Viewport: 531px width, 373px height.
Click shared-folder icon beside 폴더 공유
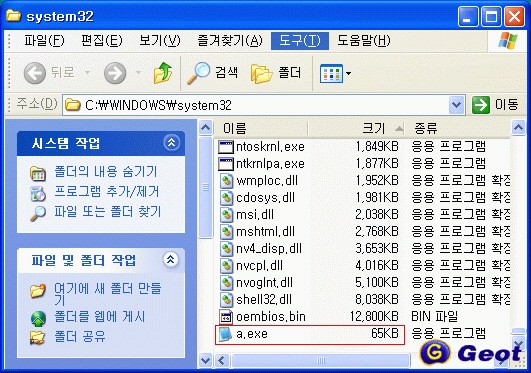[x=38, y=338]
